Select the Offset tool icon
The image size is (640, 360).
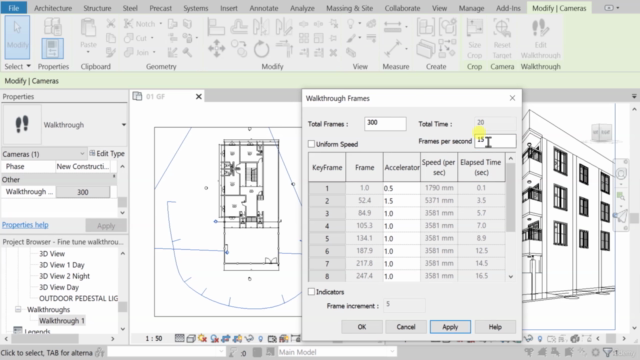pyautogui.click(x=239, y=27)
